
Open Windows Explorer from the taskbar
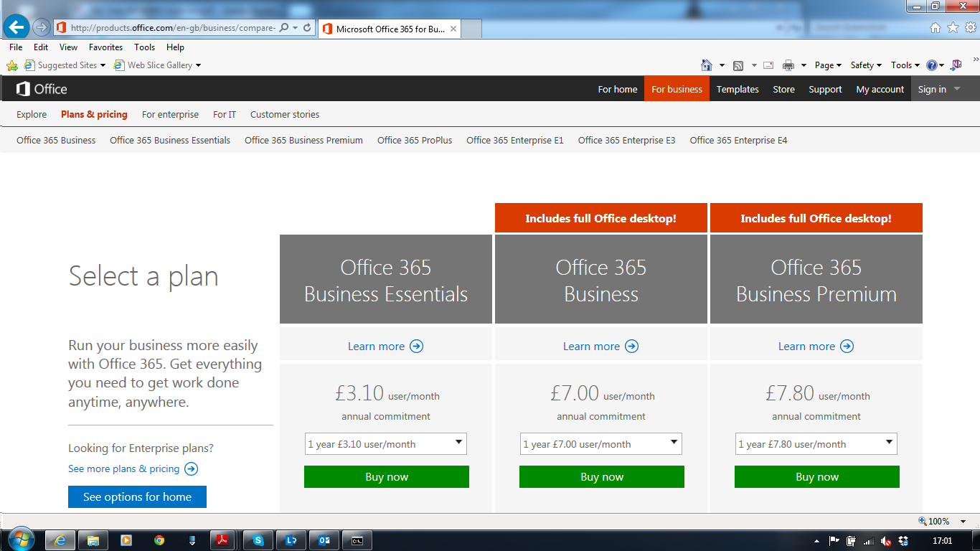(x=93, y=540)
